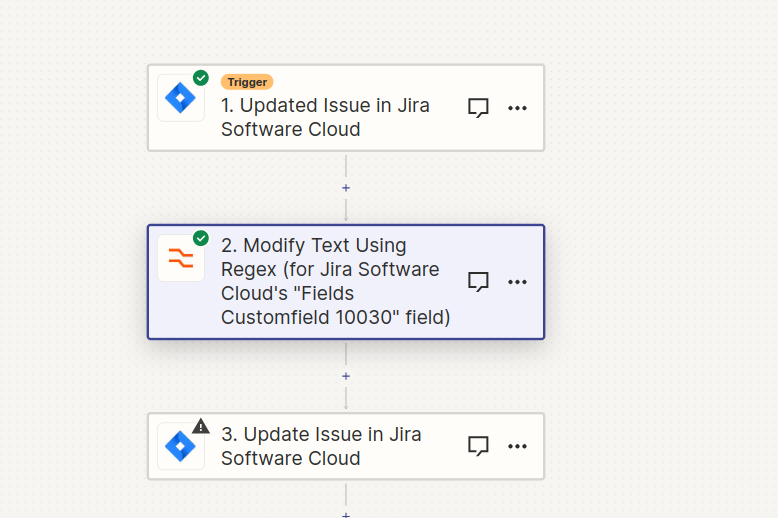Click the Jira icon on step 3
The height and width of the screenshot is (518, 778).
point(181,446)
